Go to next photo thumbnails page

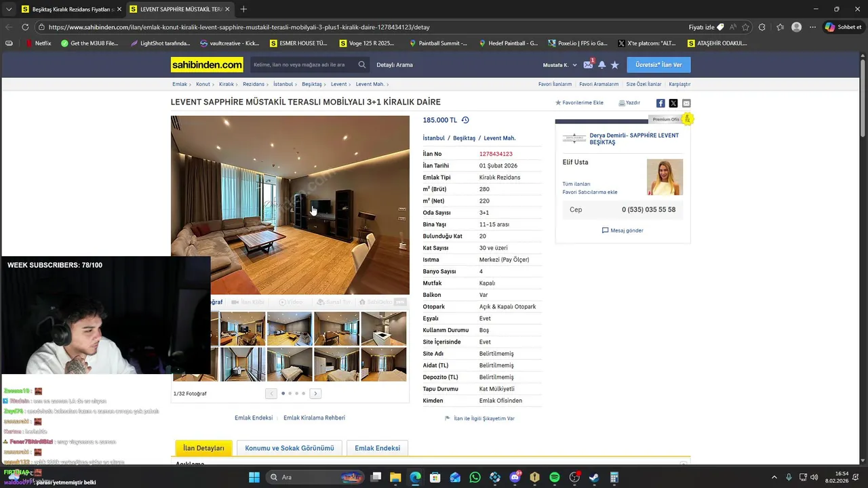315,393
